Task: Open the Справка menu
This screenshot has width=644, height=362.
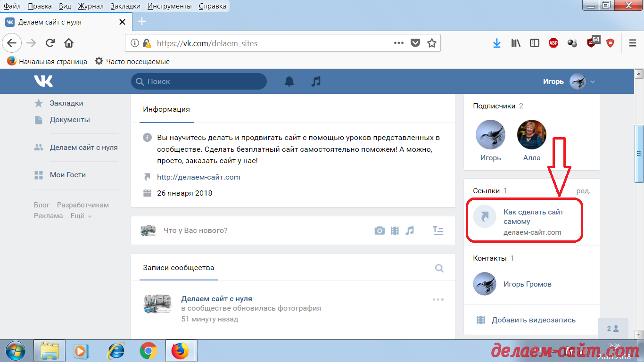Action: [x=212, y=6]
